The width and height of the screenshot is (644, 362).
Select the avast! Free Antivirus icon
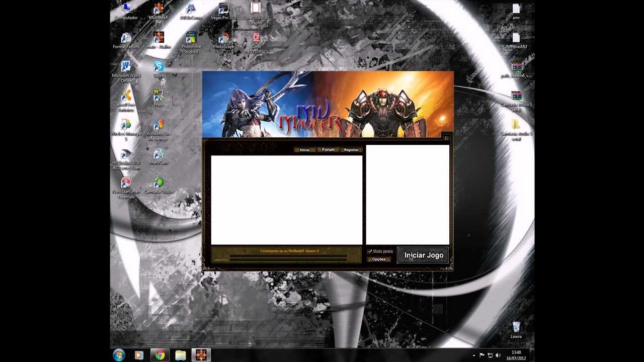126,102
